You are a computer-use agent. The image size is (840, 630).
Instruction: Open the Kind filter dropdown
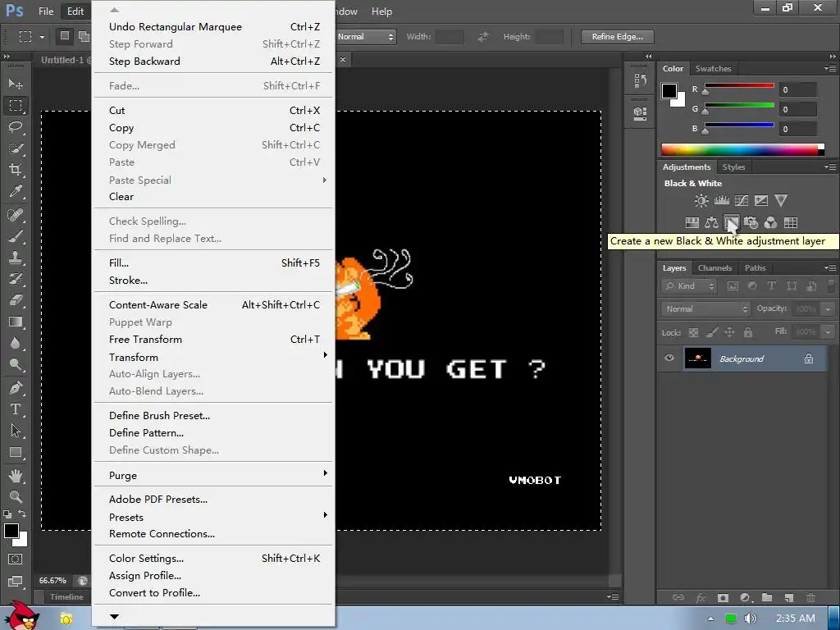(689, 286)
